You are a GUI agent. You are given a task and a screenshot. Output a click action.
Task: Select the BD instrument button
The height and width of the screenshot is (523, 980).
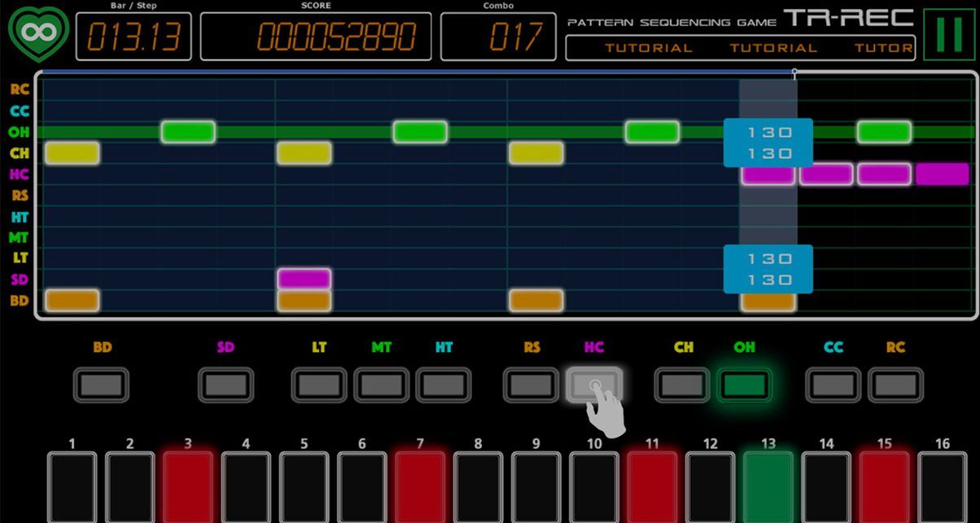tap(102, 385)
